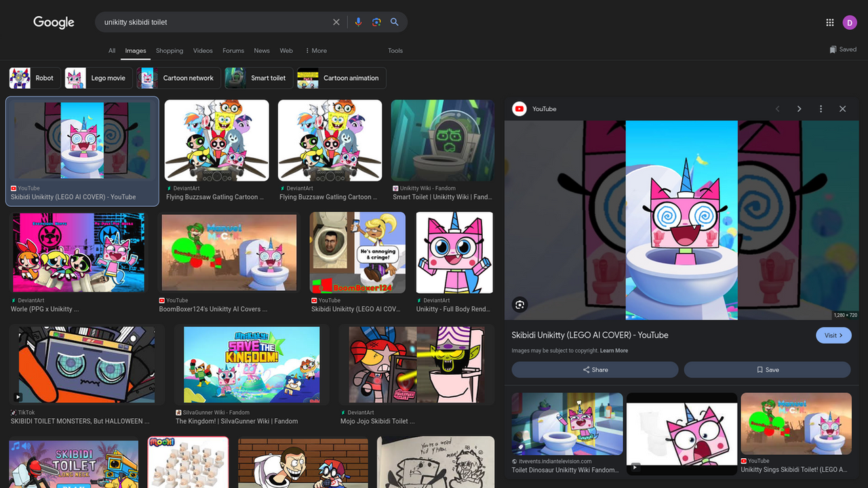Start voice search with microphone icon
This screenshot has width=868, height=488.
(358, 22)
